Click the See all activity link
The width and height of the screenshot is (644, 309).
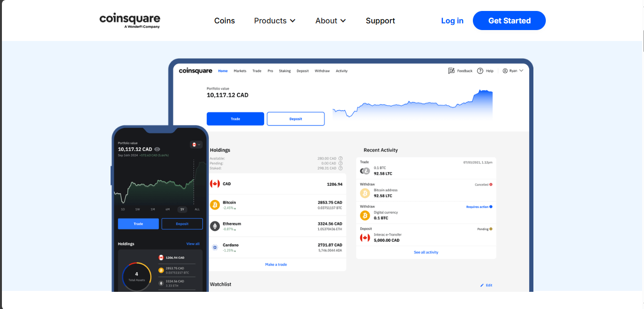(x=426, y=252)
